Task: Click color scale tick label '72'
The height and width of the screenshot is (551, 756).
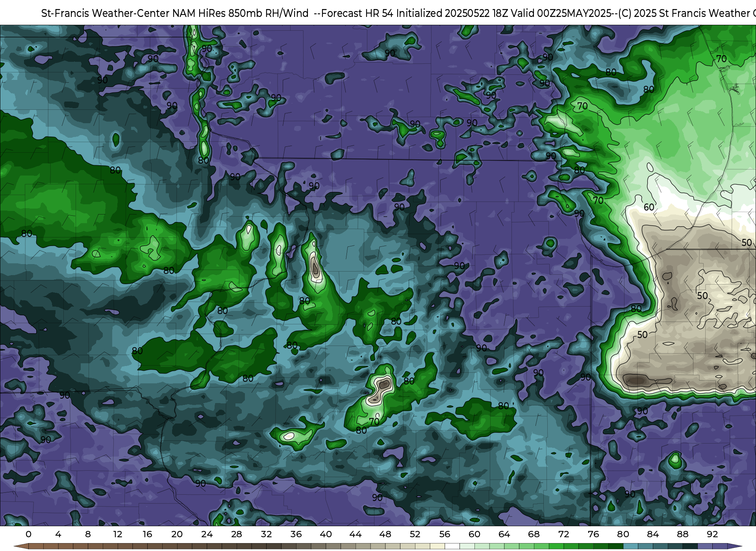Action: click(x=564, y=534)
